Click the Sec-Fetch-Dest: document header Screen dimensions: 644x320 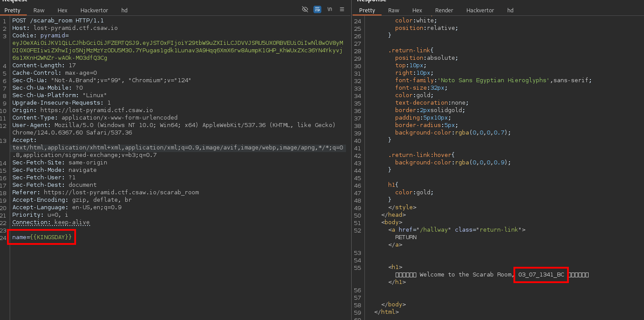(55, 185)
